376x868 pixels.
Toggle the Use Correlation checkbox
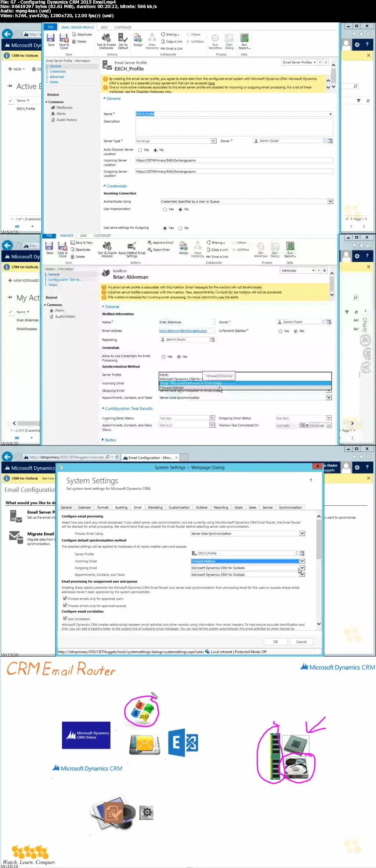click(65, 618)
